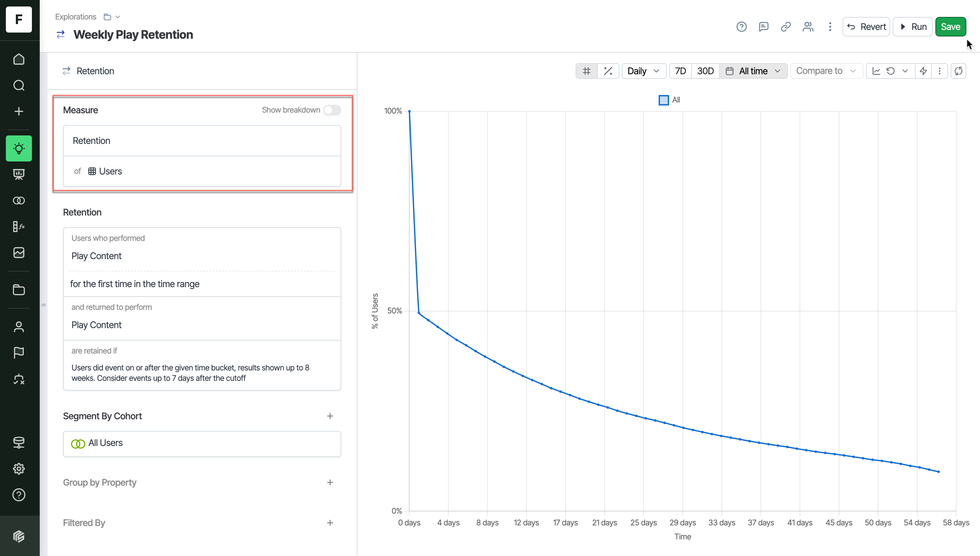Edit the 'are retained if' condition

pyautogui.click(x=202, y=365)
